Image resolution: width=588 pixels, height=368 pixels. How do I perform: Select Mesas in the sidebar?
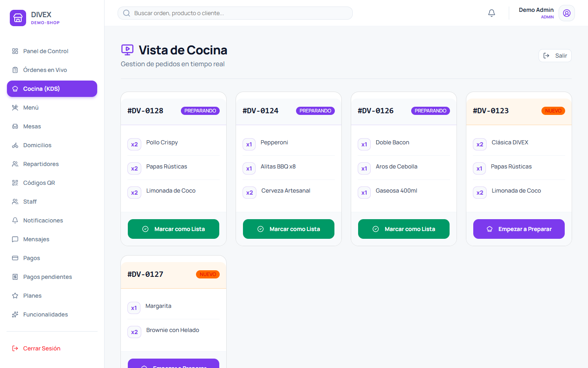tap(52, 126)
